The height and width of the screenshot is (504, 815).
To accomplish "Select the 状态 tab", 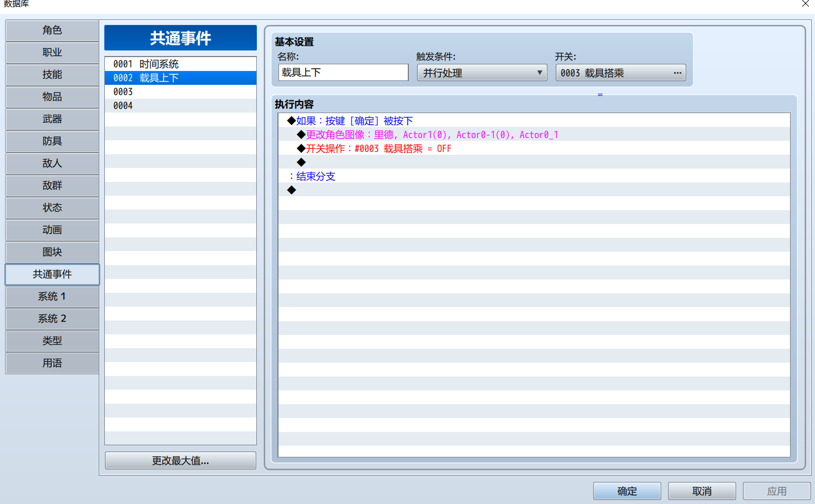I will [x=52, y=208].
